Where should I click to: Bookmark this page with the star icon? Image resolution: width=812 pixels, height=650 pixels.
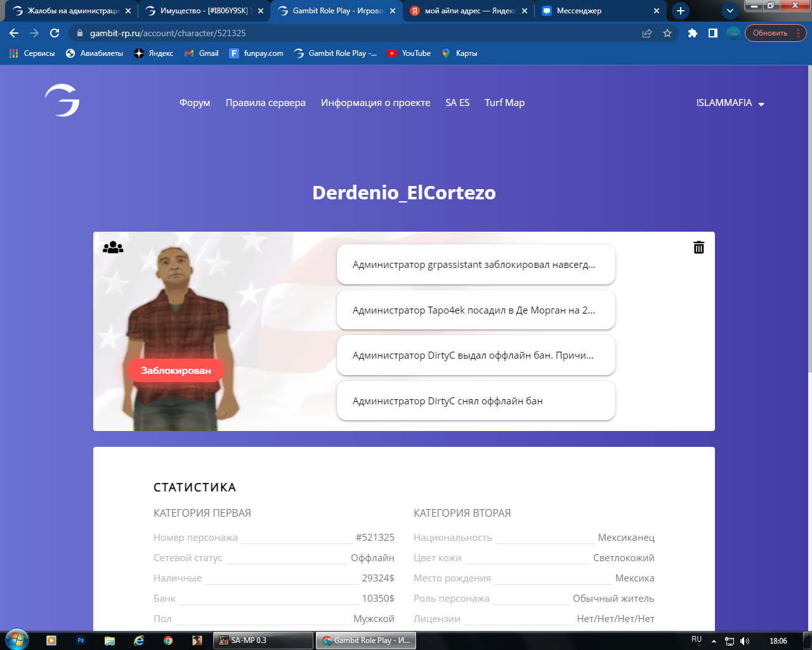[667, 33]
